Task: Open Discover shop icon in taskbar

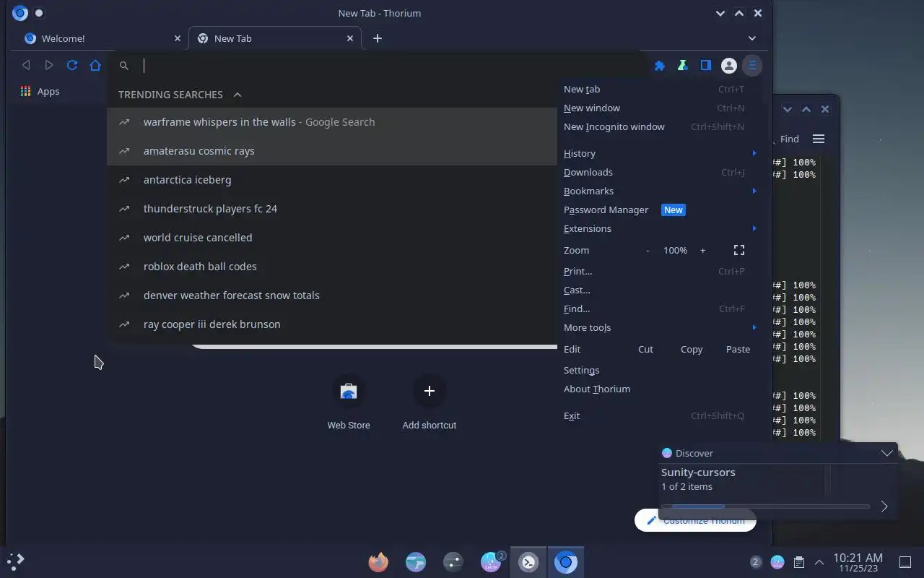Action: (x=491, y=561)
